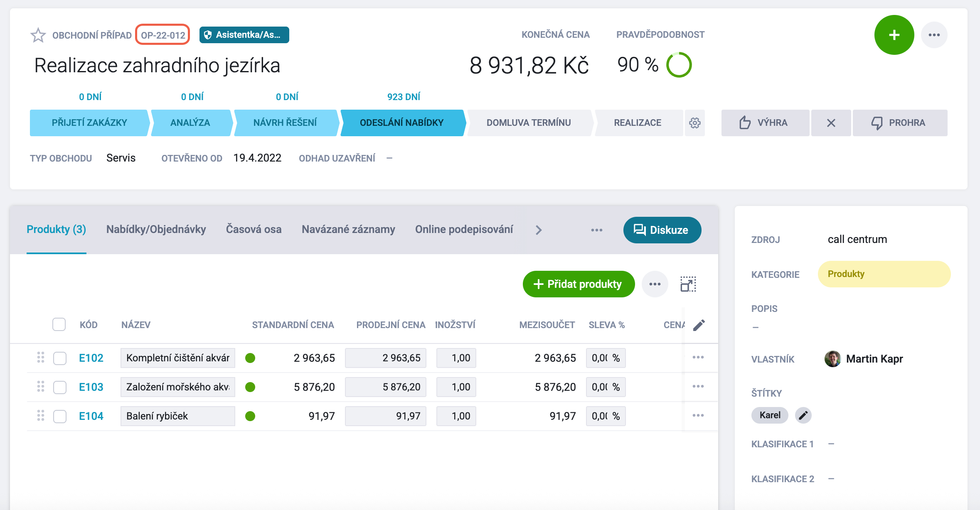Grab the drag handle for row E102

(41, 358)
